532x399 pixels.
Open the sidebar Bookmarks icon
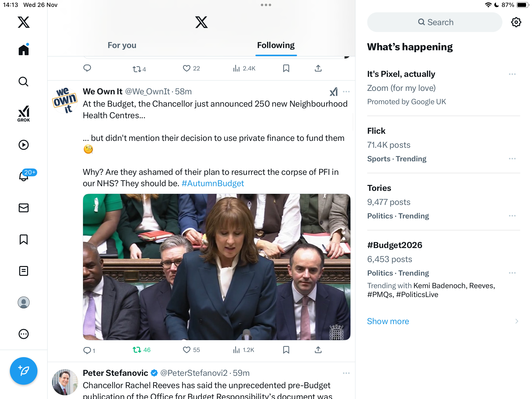[24, 239]
